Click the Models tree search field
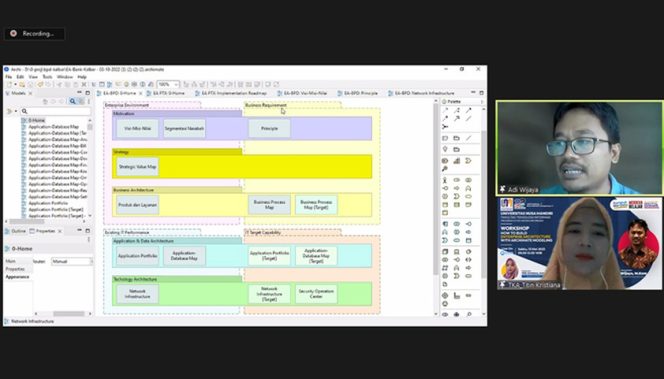 [x=55, y=111]
